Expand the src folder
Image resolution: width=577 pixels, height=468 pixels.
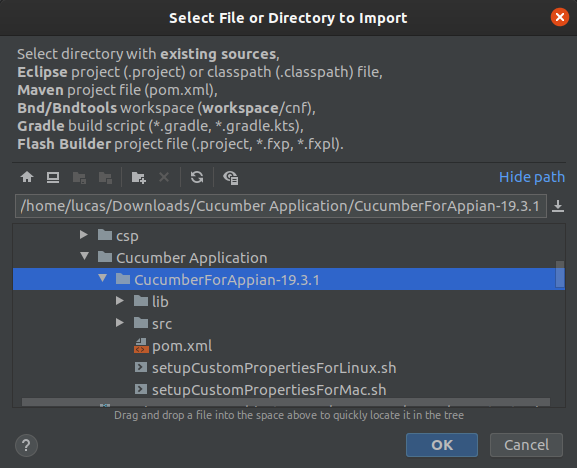tap(120, 323)
